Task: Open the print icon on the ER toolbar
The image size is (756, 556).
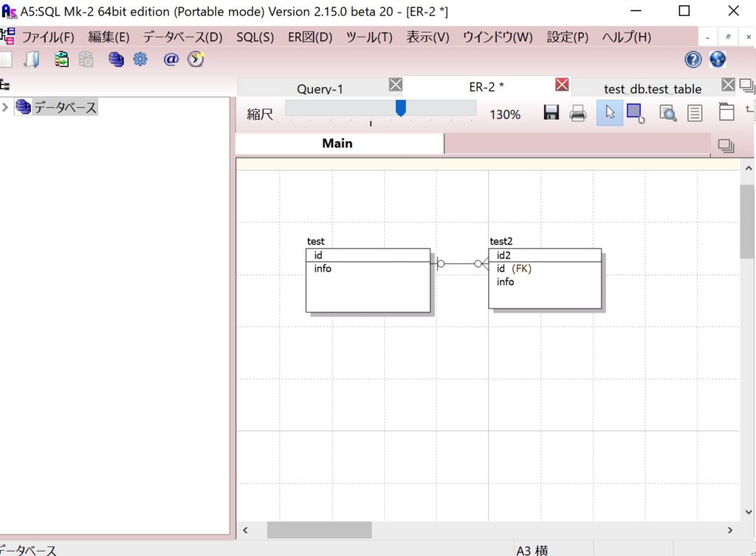Action: point(579,112)
